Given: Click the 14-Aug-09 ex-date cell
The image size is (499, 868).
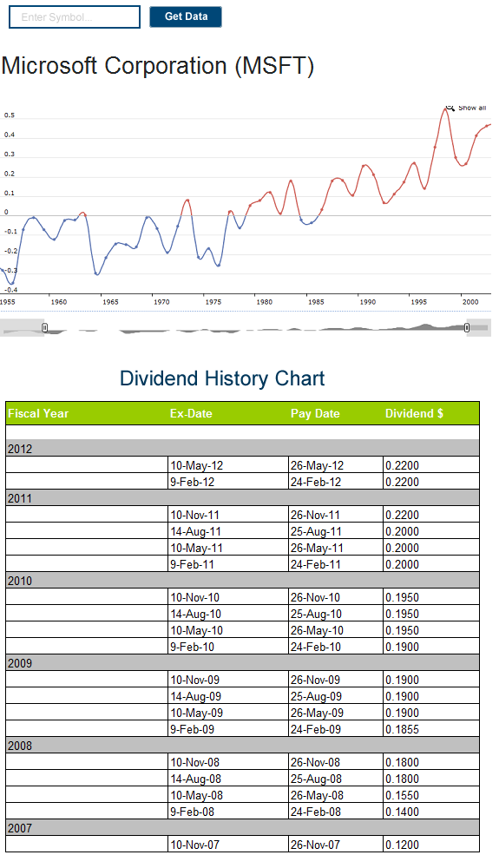Looking at the screenshot, I should pyautogui.click(x=228, y=696).
